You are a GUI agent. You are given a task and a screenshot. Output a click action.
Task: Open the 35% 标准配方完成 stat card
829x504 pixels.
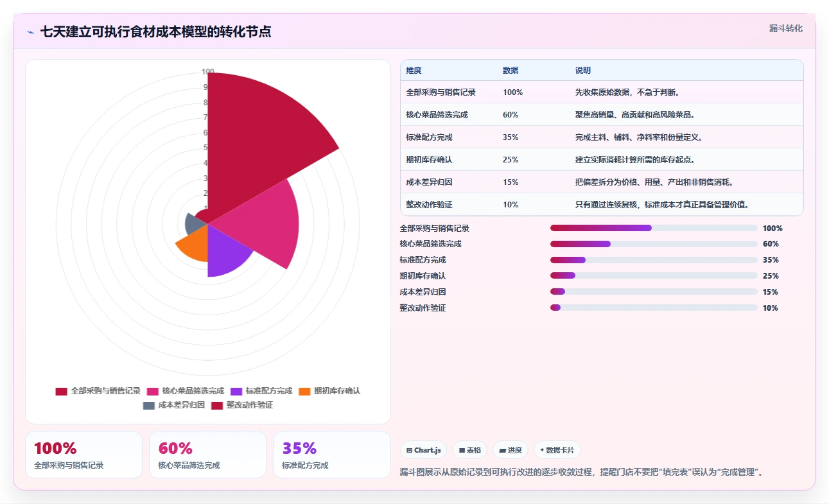(x=331, y=455)
